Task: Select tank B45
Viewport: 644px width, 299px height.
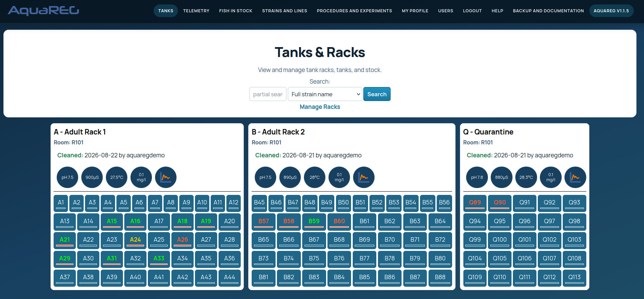Action: 259,203
